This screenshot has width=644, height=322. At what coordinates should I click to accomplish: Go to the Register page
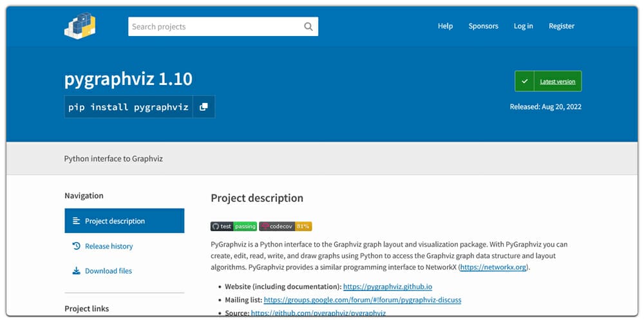click(561, 26)
